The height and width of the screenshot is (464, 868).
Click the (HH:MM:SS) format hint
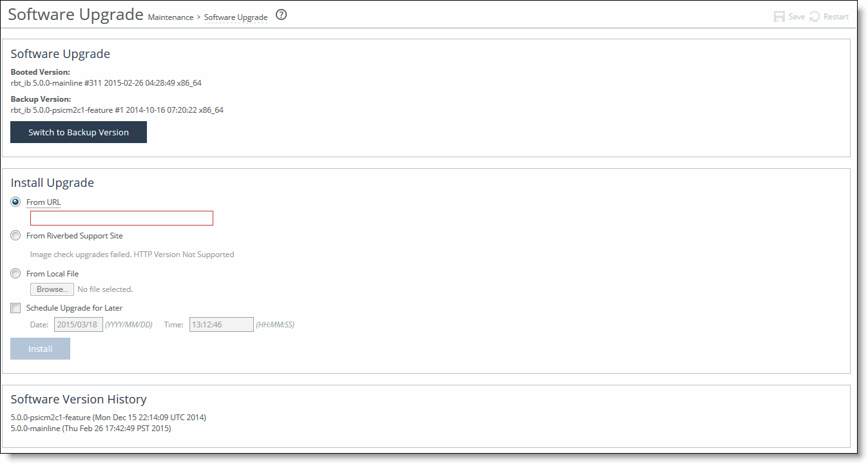coord(275,325)
